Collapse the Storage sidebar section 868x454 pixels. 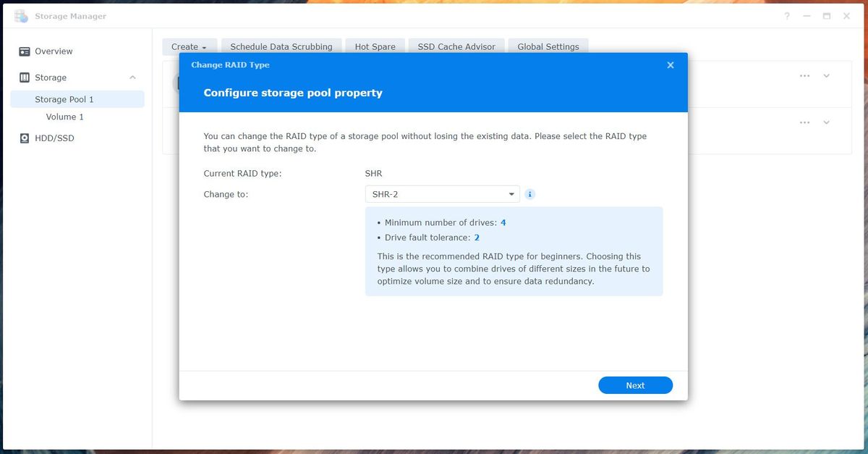click(x=132, y=77)
